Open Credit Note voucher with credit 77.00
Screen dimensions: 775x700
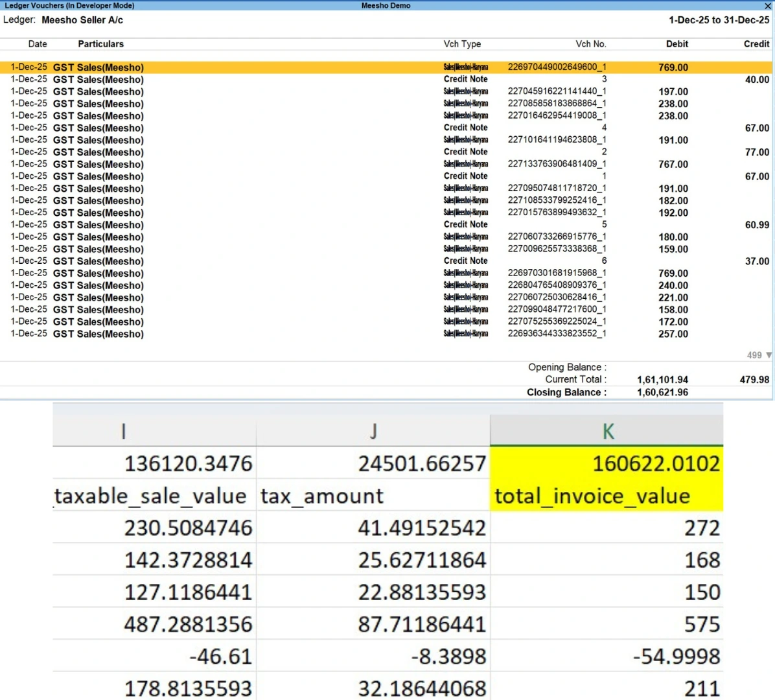[259, 152]
